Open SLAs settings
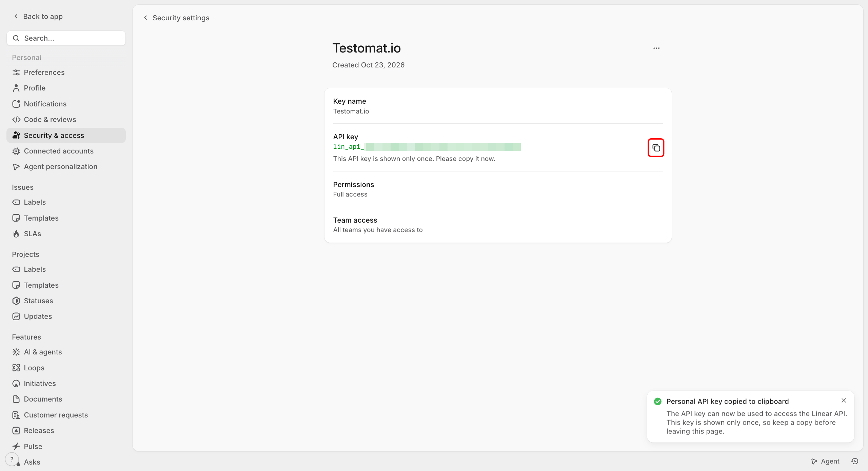 (x=66, y=234)
